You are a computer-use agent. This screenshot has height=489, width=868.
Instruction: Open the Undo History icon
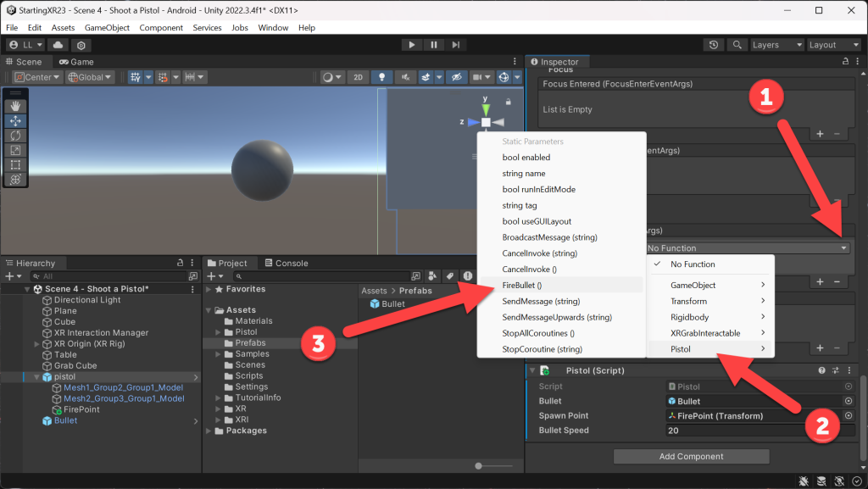pyautogui.click(x=714, y=45)
